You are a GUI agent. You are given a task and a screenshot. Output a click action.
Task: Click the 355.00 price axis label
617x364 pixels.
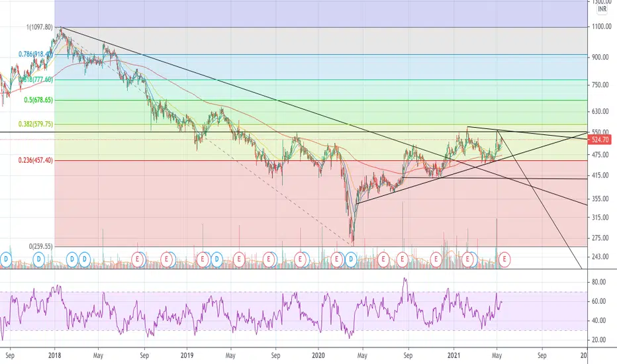click(600, 199)
